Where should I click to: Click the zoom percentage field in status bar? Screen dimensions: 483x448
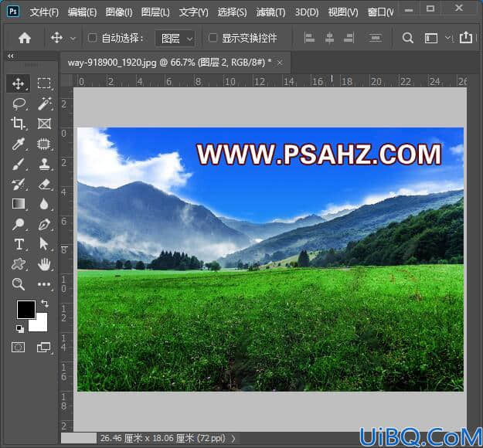tap(79, 438)
